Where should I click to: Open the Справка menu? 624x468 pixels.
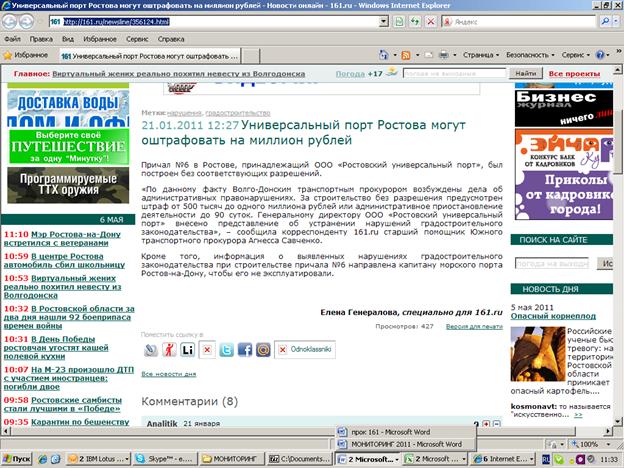171,39
